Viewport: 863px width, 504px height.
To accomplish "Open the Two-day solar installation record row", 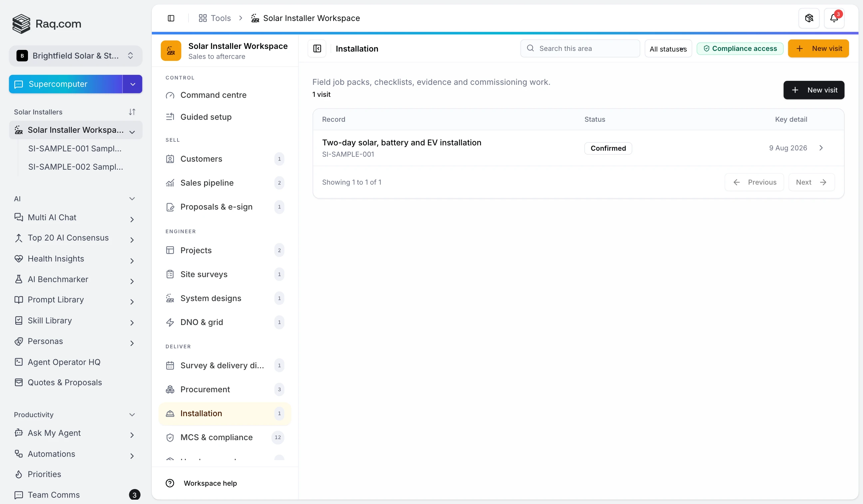I will (578, 148).
